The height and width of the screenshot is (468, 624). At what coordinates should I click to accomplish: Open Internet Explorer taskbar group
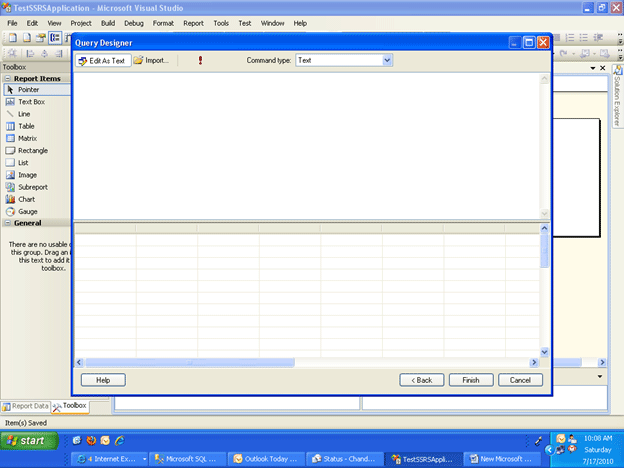point(111,459)
